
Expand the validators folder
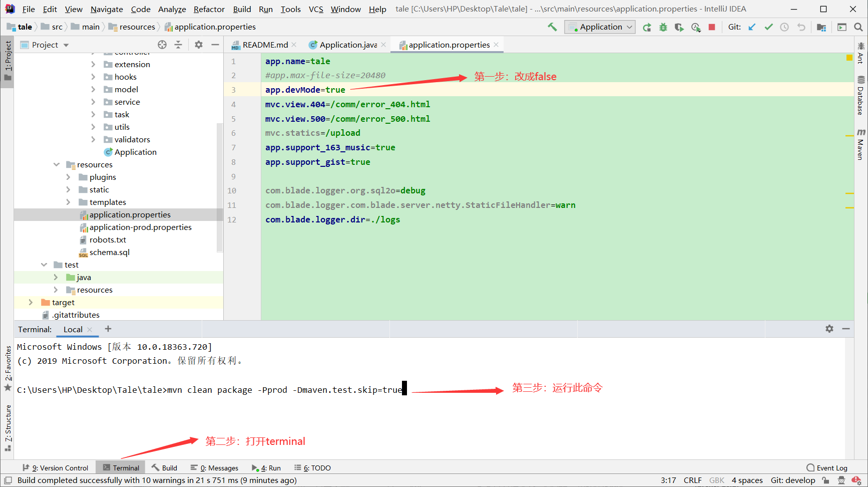point(93,139)
